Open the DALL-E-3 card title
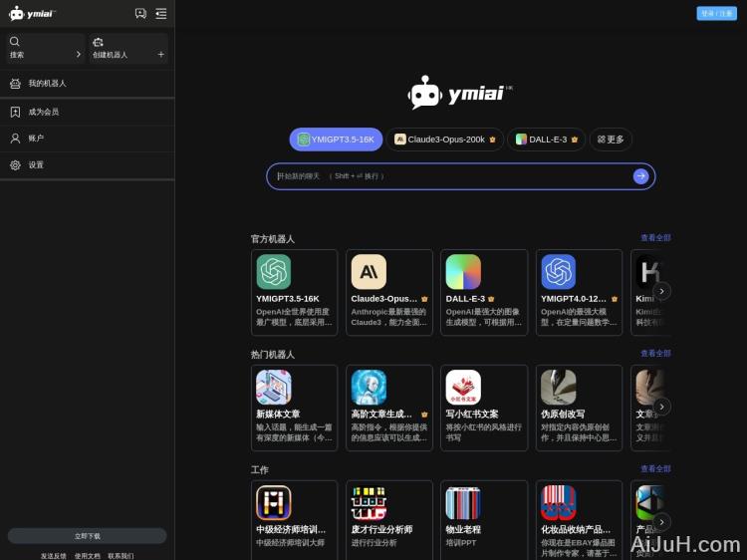Screen dimensions: 747x560 (x=465, y=299)
